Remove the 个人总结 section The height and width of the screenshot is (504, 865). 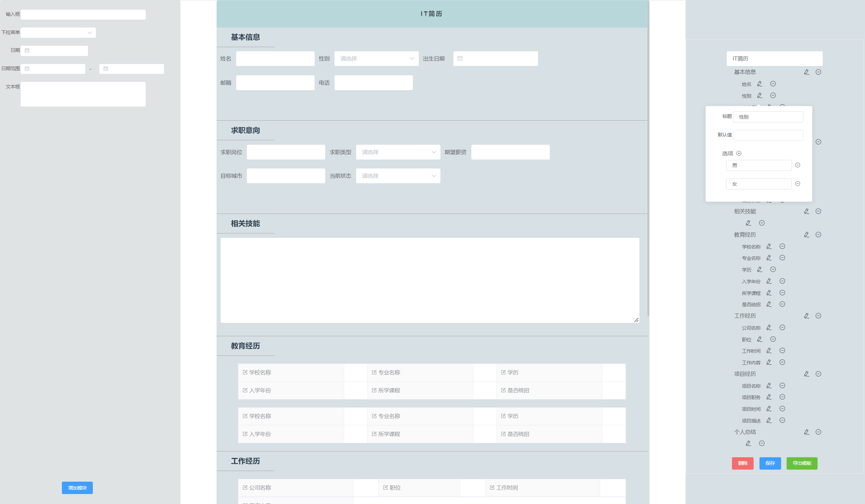pyautogui.click(x=818, y=432)
